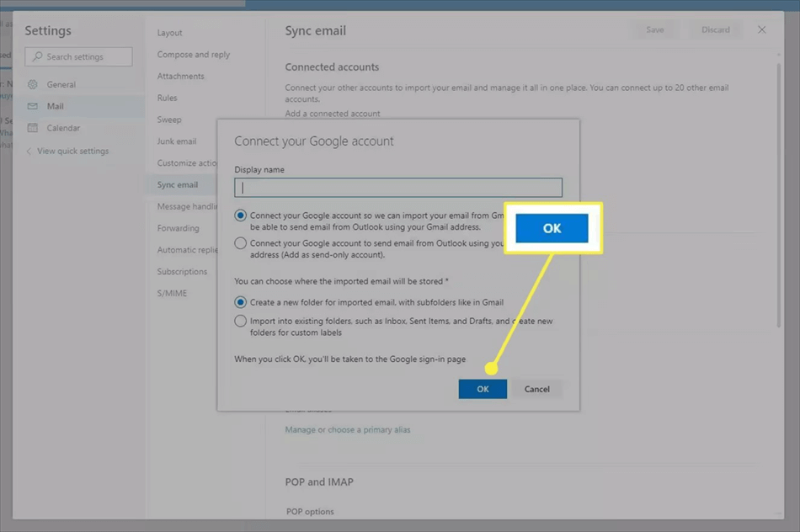Select Import into existing folders option
The image size is (800, 532).
(x=240, y=321)
